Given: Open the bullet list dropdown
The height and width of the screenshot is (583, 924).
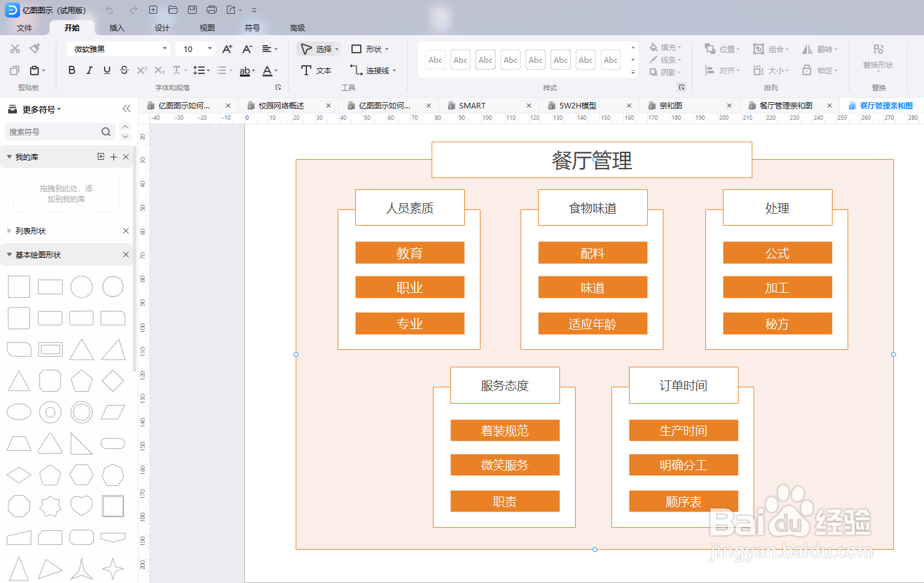Looking at the screenshot, I should (224, 70).
